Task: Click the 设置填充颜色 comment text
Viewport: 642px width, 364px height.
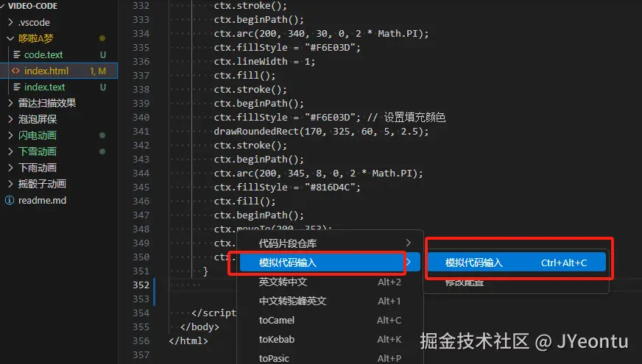Action: click(x=415, y=118)
